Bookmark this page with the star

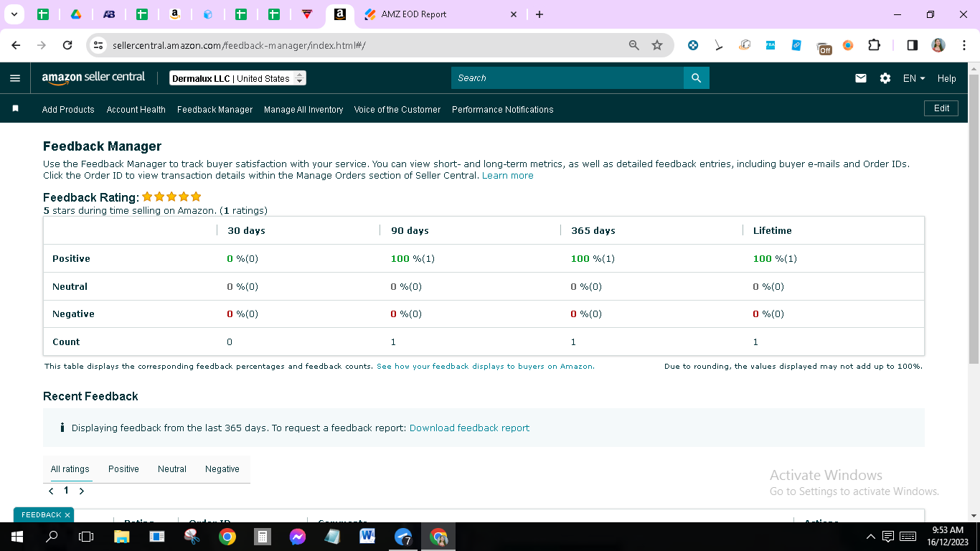click(x=657, y=45)
